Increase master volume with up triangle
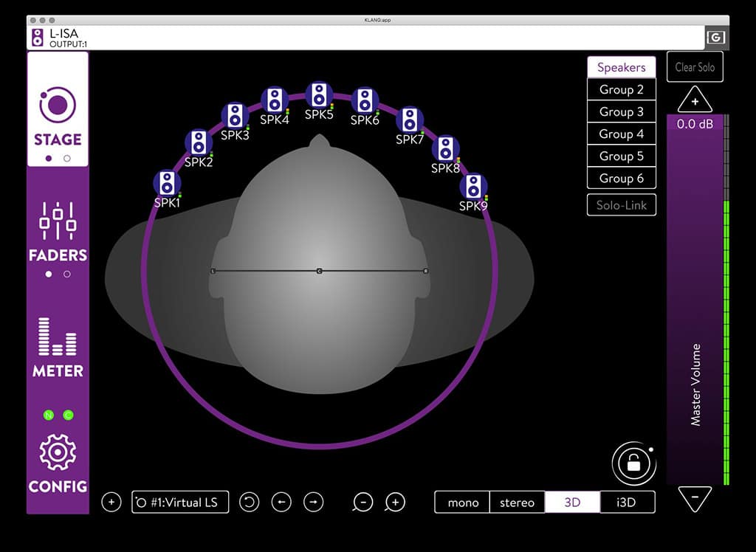 (695, 99)
